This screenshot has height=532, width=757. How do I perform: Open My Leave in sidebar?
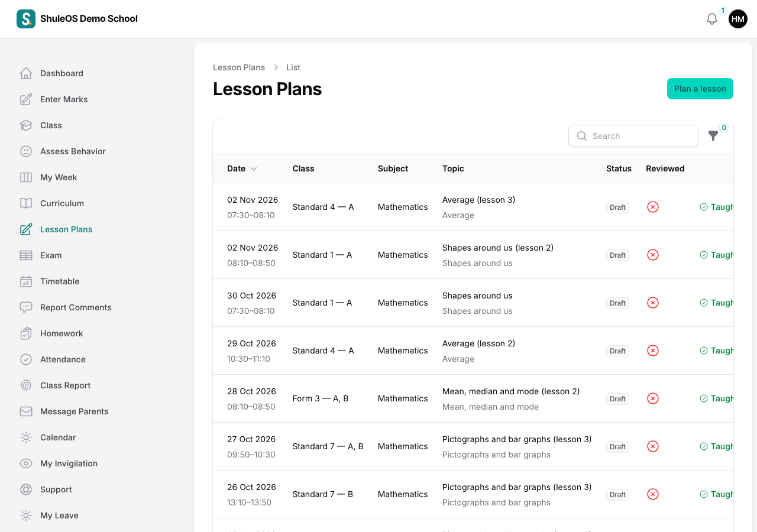tap(59, 515)
